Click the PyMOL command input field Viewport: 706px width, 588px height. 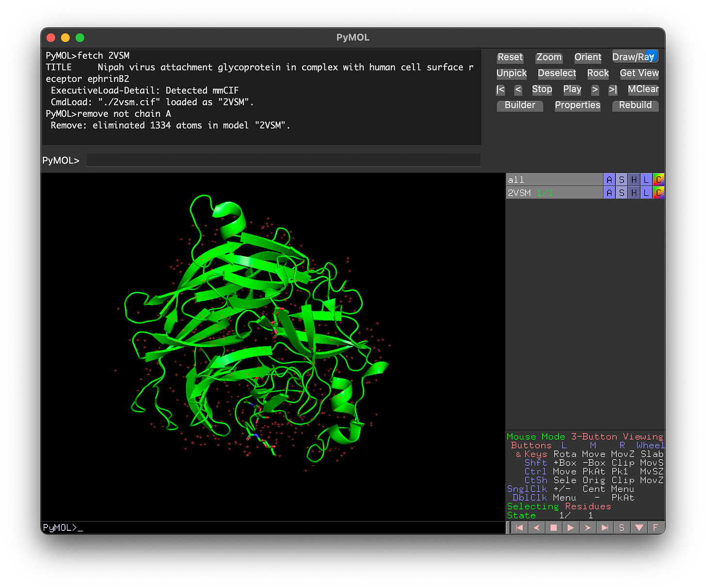pyautogui.click(x=283, y=160)
